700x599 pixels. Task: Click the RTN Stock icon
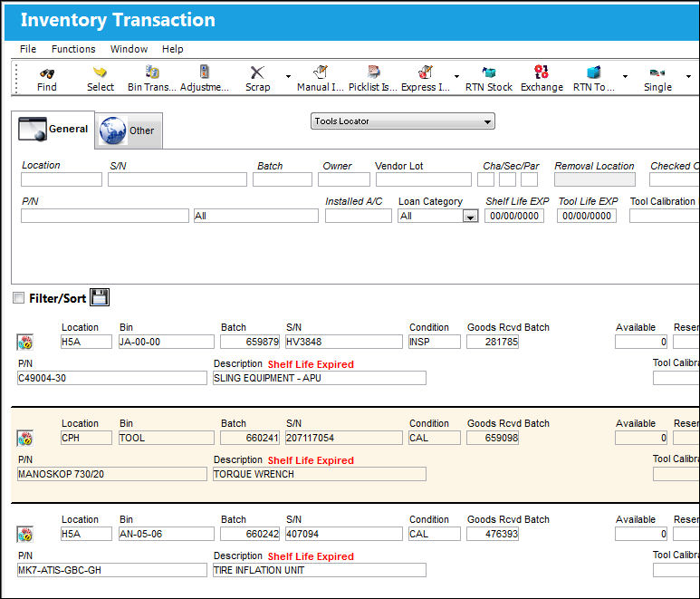[489, 72]
